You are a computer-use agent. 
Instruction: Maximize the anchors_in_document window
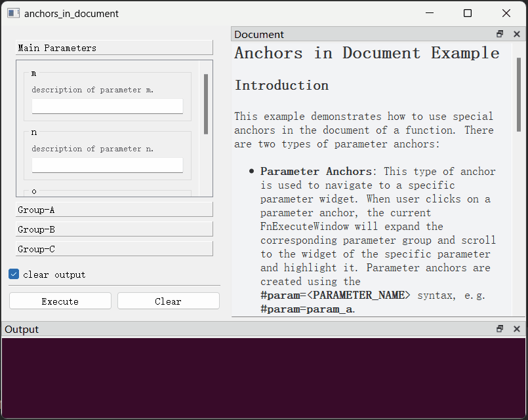[x=468, y=13]
